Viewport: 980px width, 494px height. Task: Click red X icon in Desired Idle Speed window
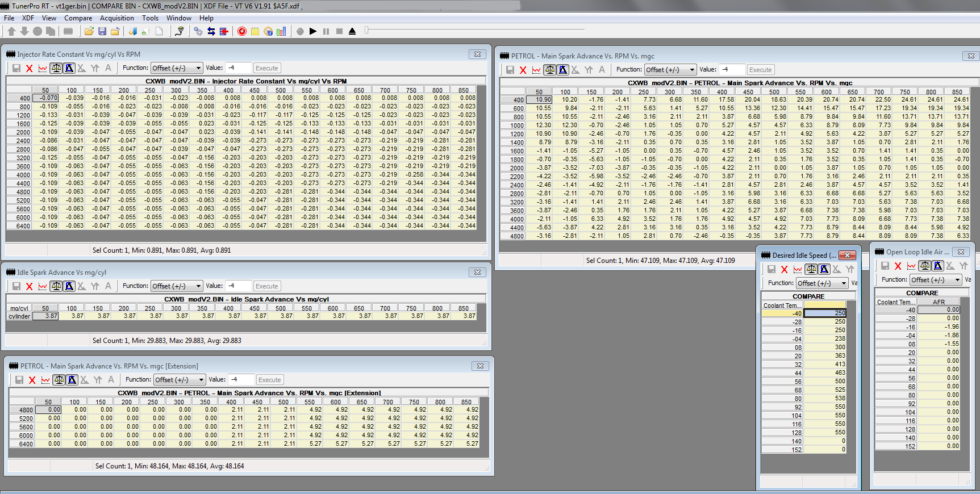(x=785, y=269)
